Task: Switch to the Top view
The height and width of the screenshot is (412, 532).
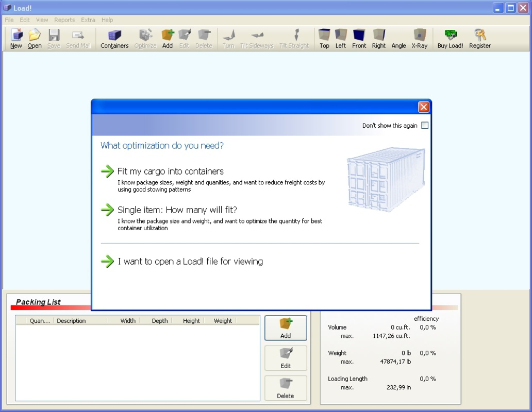Action: click(x=324, y=39)
